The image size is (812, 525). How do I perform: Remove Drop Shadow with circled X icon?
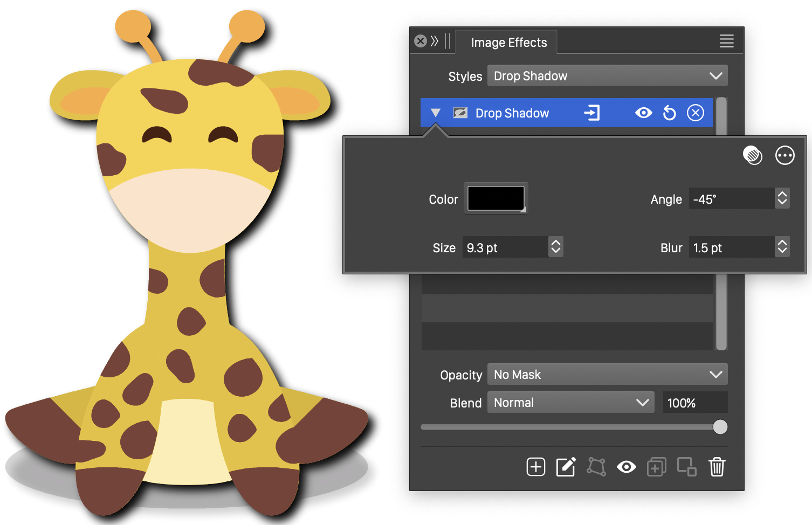[x=695, y=113]
